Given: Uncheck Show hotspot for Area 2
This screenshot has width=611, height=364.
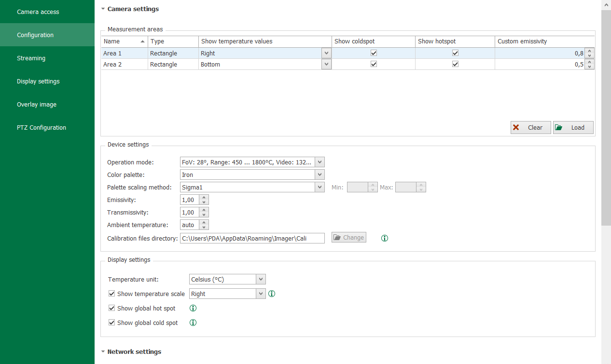Looking at the screenshot, I should point(455,64).
